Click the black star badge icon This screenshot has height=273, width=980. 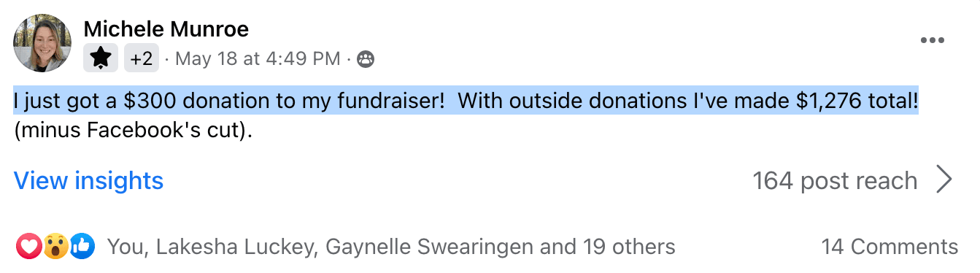pos(101,58)
